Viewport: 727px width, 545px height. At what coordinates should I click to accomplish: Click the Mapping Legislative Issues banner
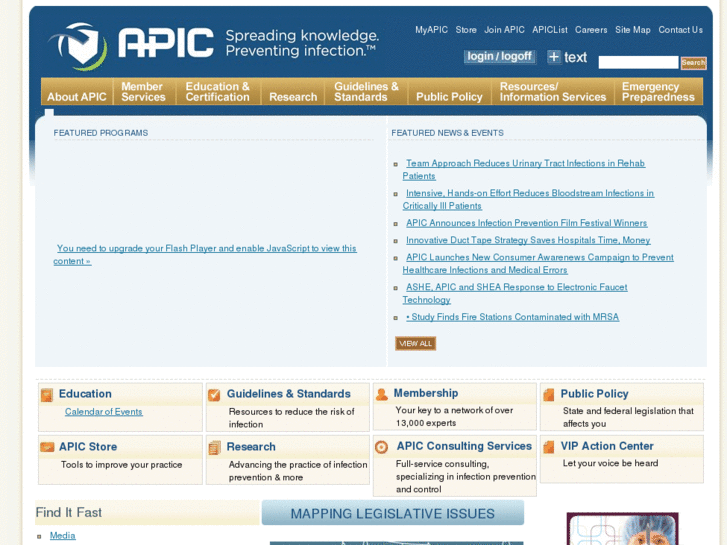click(393, 513)
